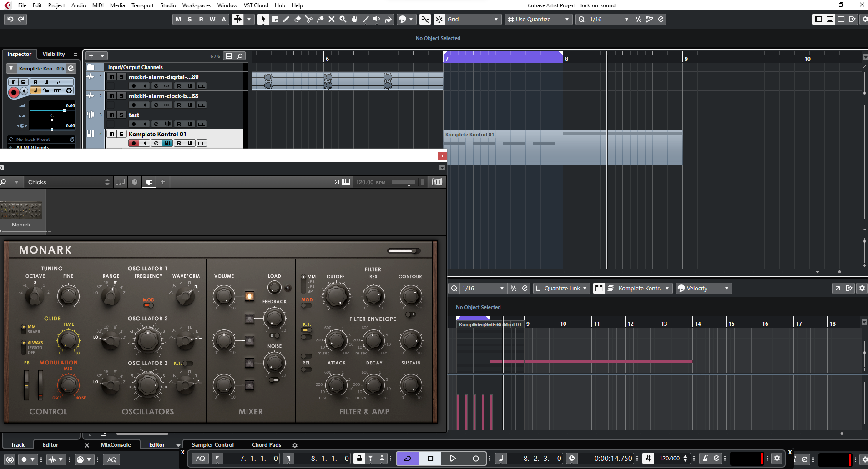Expand the Komplete Kon...01 inspector section arrow
This screenshot has width=868, height=469.
tap(11, 68)
